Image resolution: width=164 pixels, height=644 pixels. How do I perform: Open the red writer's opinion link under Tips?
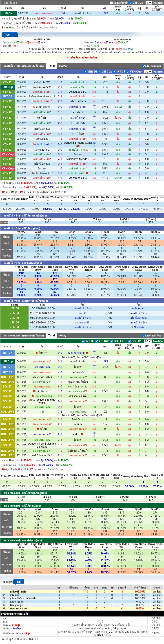[82, 58]
